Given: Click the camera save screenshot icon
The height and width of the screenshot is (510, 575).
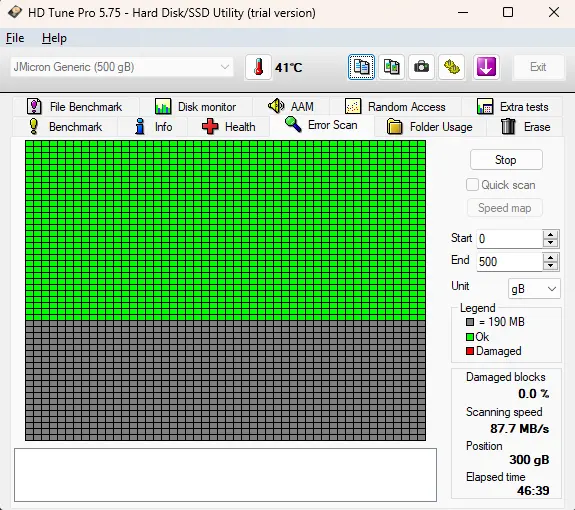Looking at the screenshot, I should pyautogui.click(x=421, y=67).
